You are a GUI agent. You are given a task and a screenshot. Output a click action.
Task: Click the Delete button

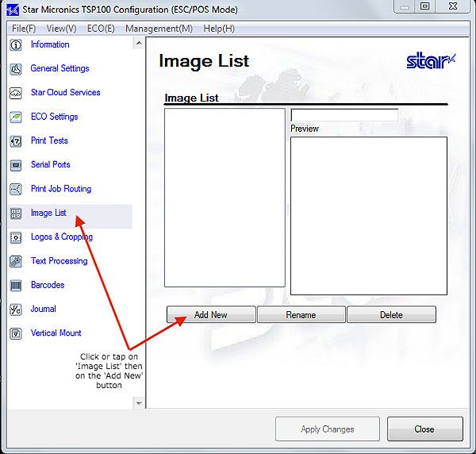pos(391,314)
